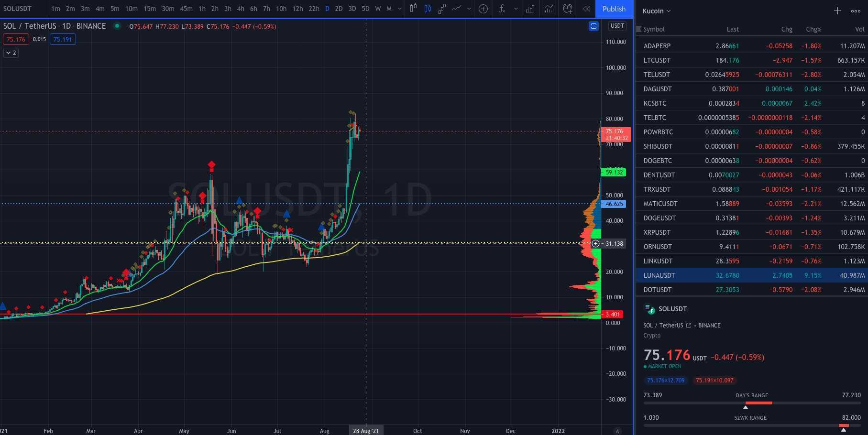868x435 pixels.
Task: Select SHIBUSDT in the watchlist
Action: coord(751,146)
